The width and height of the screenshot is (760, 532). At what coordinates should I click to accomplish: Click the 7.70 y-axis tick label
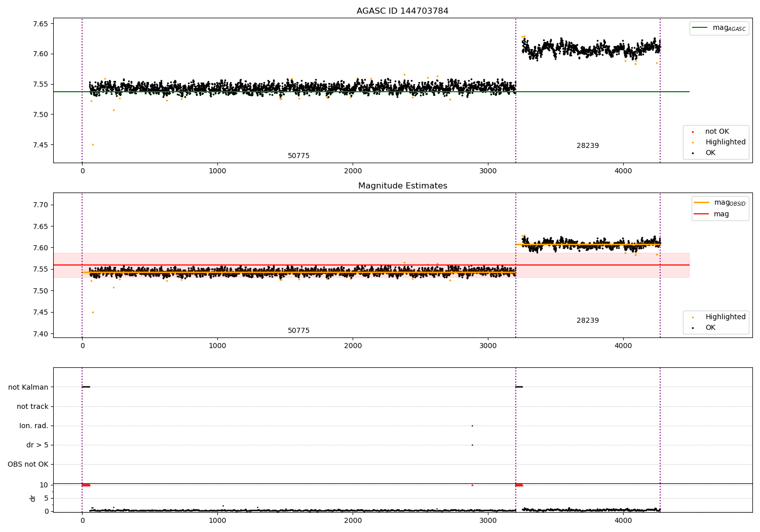[x=41, y=205]
